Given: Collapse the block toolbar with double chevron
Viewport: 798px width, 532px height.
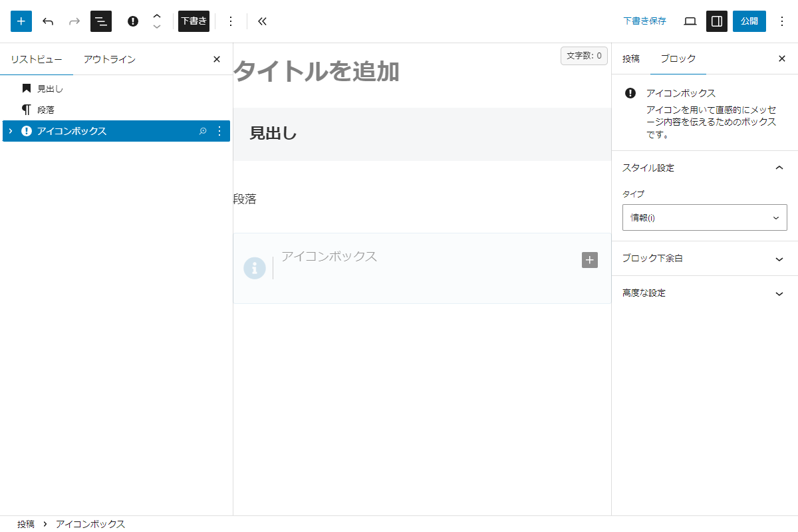Looking at the screenshot, I should (262, 21).
